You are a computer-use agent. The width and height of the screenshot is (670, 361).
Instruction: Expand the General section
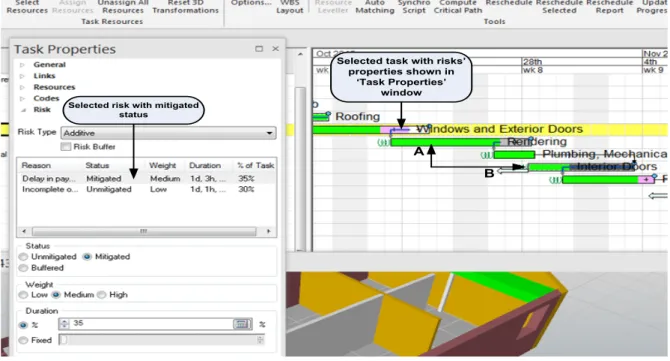tap(23, 65)
